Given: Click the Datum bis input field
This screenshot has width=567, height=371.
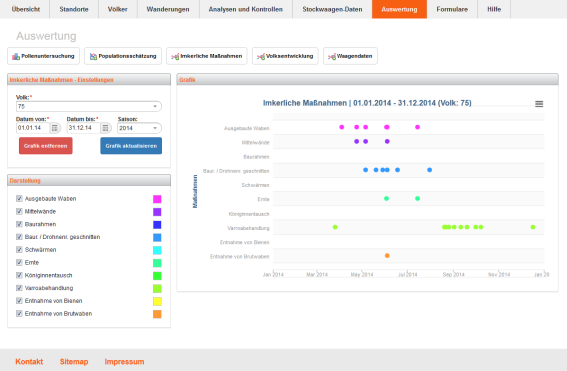Looking at the screenshot, I should (x=84, y=128).
